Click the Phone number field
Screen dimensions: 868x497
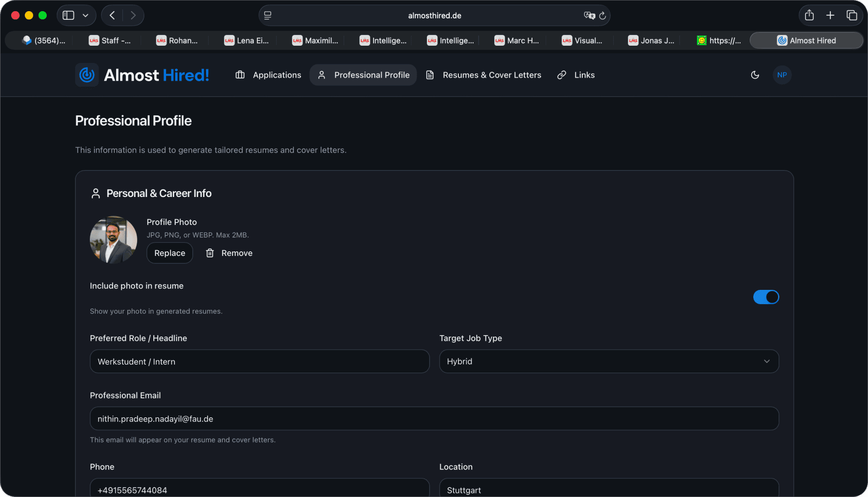point(259,488)
